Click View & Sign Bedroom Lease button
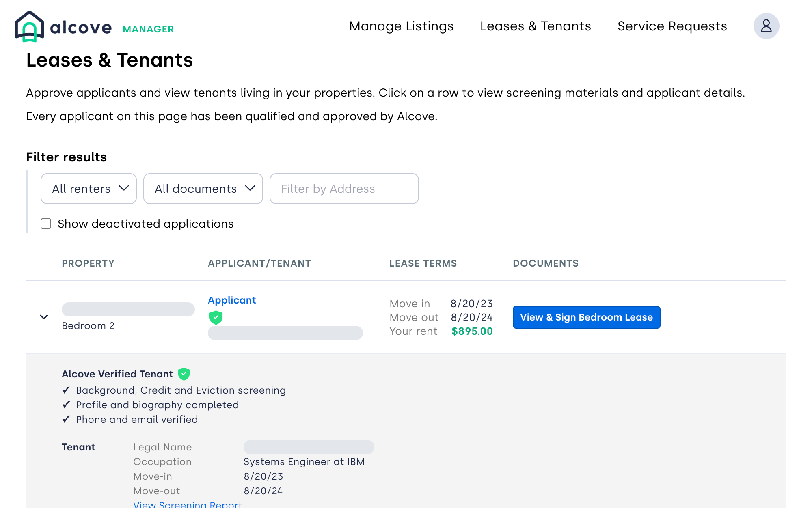This screenshot has width=812, height=508. (x=586, y=317)
